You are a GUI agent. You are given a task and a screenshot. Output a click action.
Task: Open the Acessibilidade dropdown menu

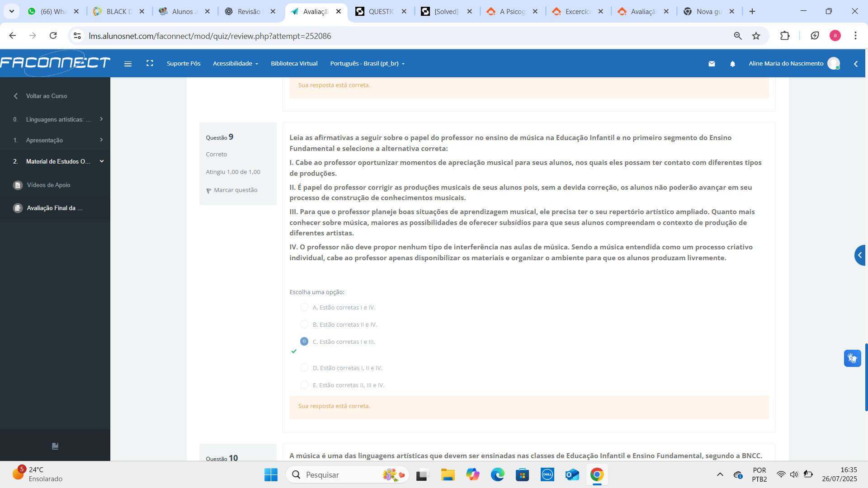[235, 64]
